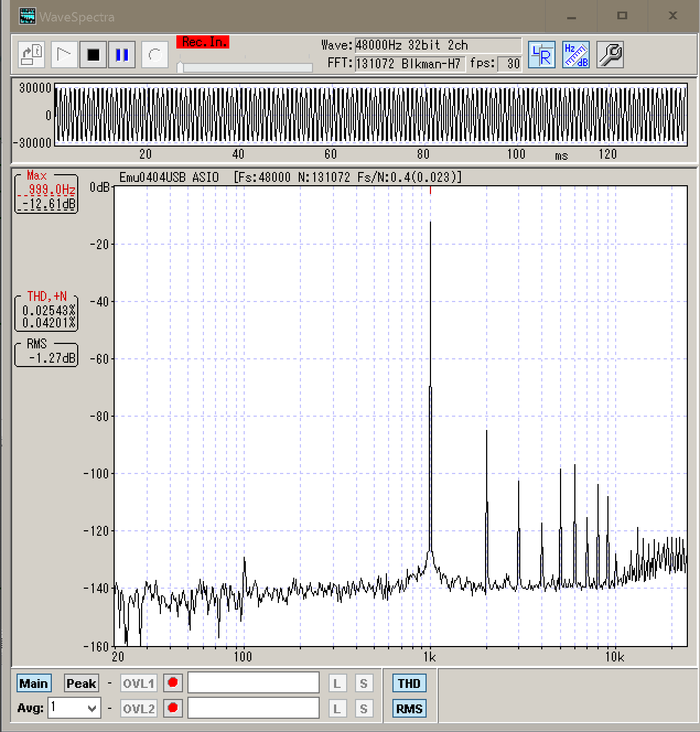Maximize the WaveSpectra window

(x=622, y=16)
